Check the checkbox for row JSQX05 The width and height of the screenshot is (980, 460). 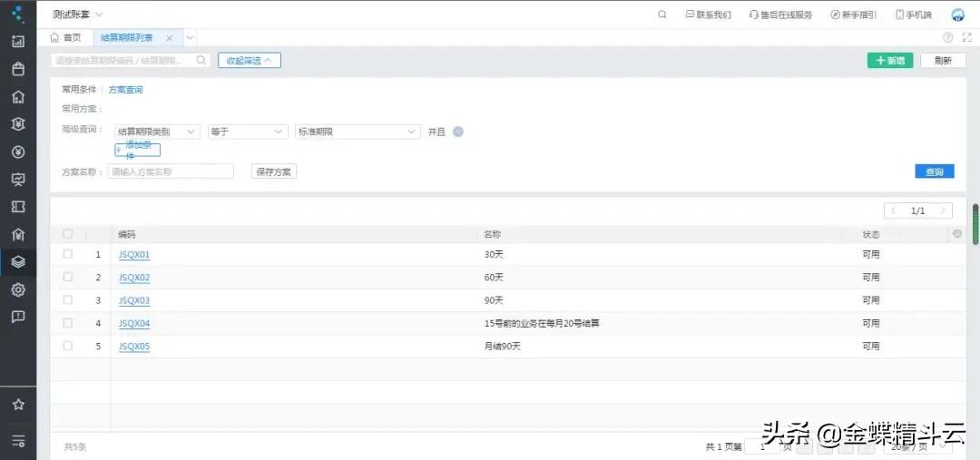[x=67, y=346]
